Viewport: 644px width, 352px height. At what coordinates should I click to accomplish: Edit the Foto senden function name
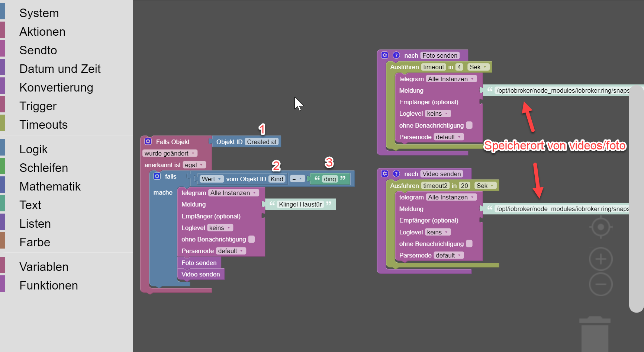coord(440,55)
